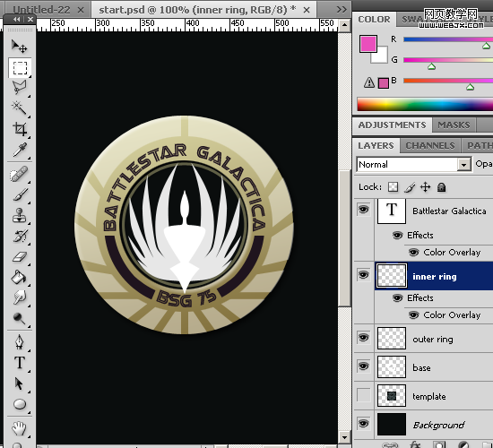Lock transparent pixels icon

coord(393,187)
